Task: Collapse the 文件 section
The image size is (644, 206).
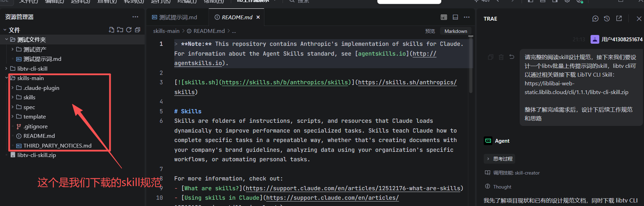Action: [x=5, y=30]
